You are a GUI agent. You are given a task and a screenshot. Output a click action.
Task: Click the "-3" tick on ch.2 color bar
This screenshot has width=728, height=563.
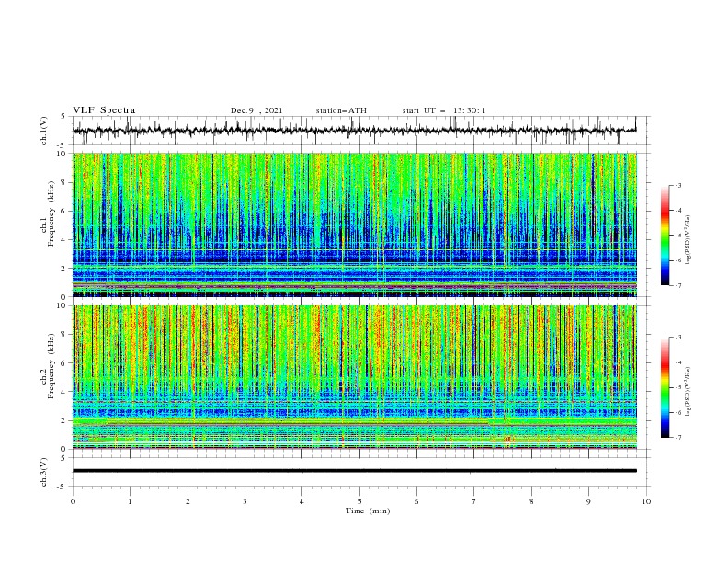(x=677, y=338)
